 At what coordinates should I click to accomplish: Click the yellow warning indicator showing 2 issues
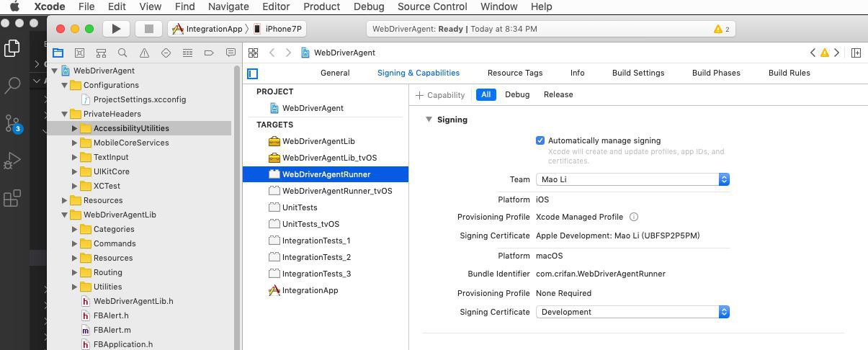tap(722, 29)
